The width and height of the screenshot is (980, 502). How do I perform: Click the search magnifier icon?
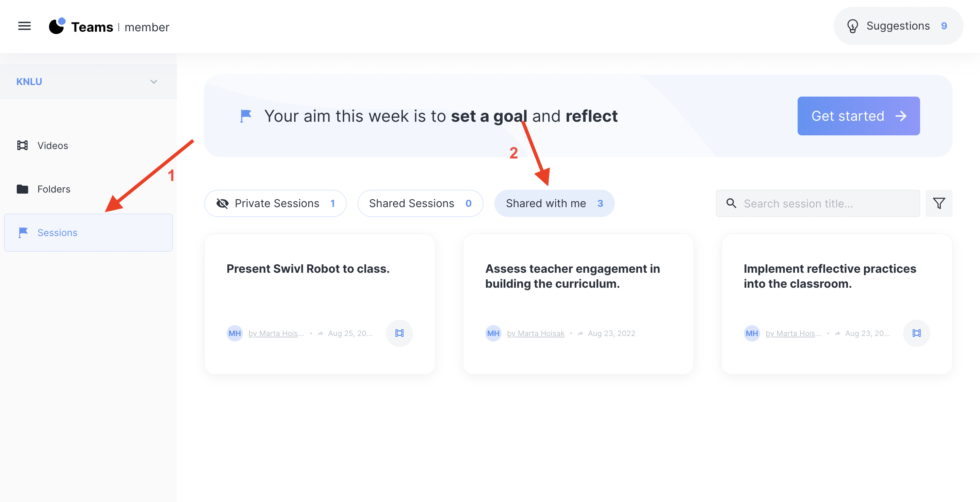coord(731,203)
